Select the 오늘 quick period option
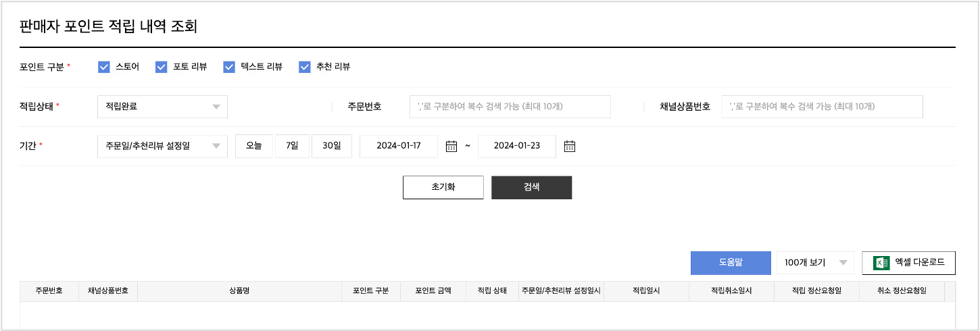This screenshot has width=980, height=331. (x=253, y=146)
